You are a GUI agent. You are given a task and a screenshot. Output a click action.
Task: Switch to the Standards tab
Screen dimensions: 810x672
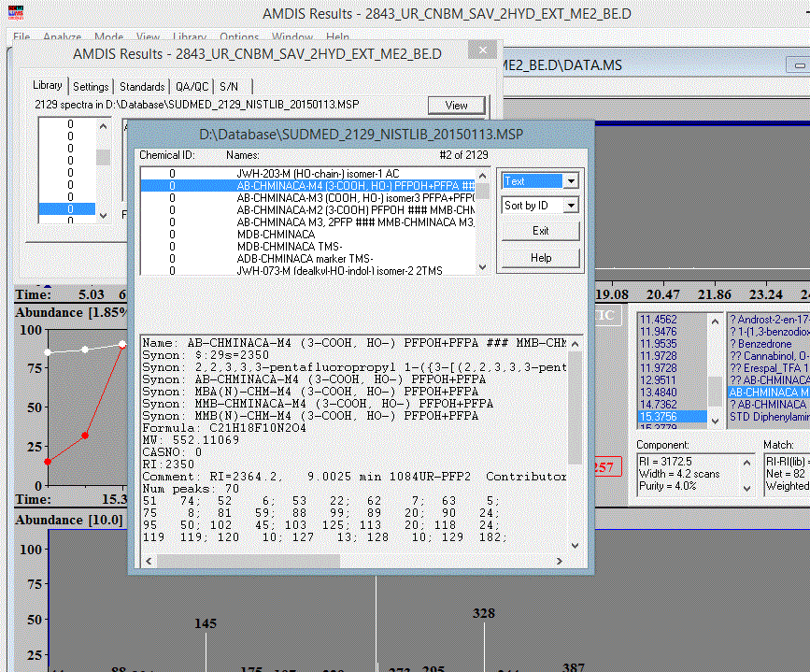point(143,87)
